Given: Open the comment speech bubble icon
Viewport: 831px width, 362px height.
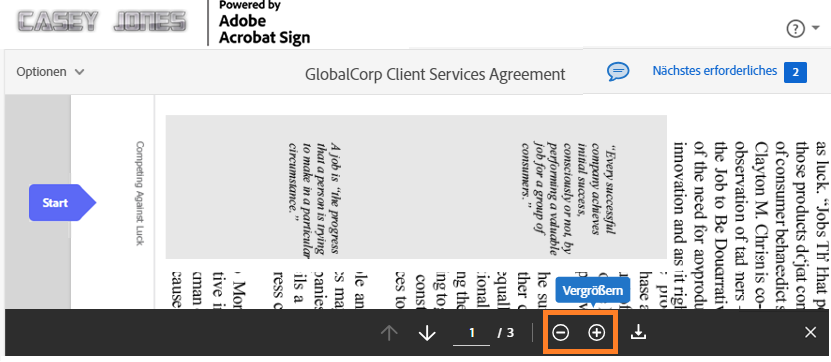Looking at the screenshot, I should coord(618,72).
